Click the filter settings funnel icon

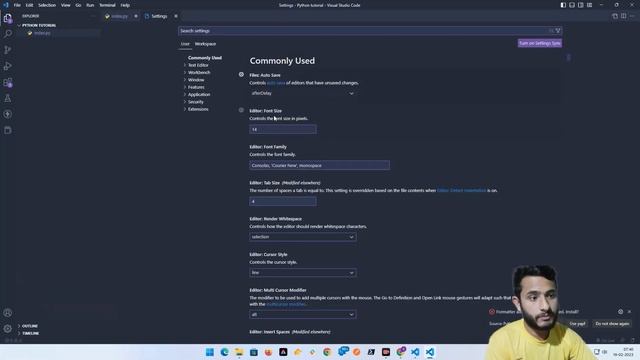pos(558,31)
